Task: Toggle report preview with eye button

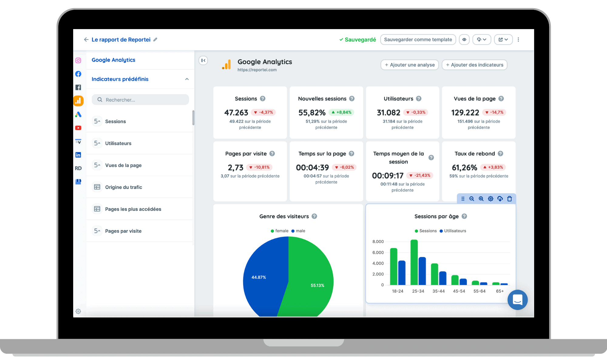Action: coord(464,39)
